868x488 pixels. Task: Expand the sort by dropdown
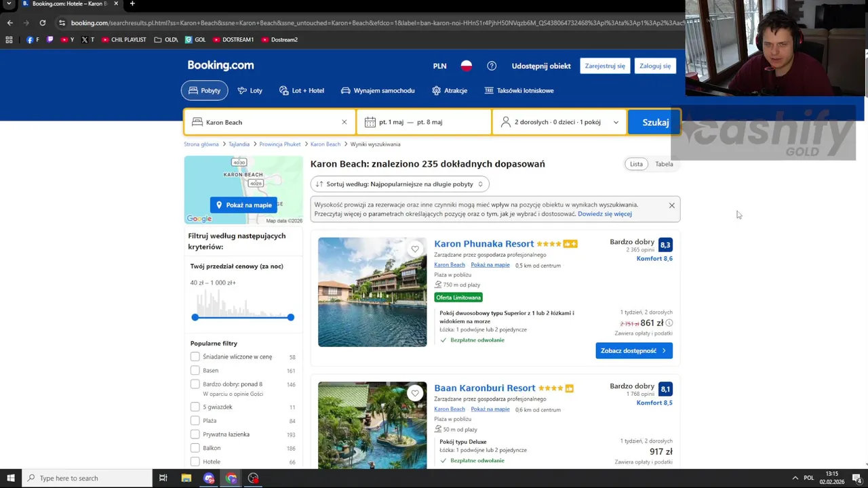(399, 184)
